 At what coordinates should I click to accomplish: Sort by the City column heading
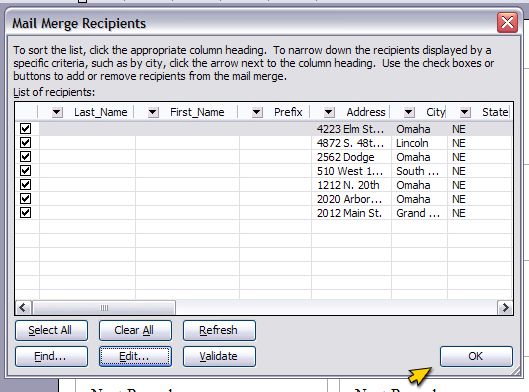point(436,112)
